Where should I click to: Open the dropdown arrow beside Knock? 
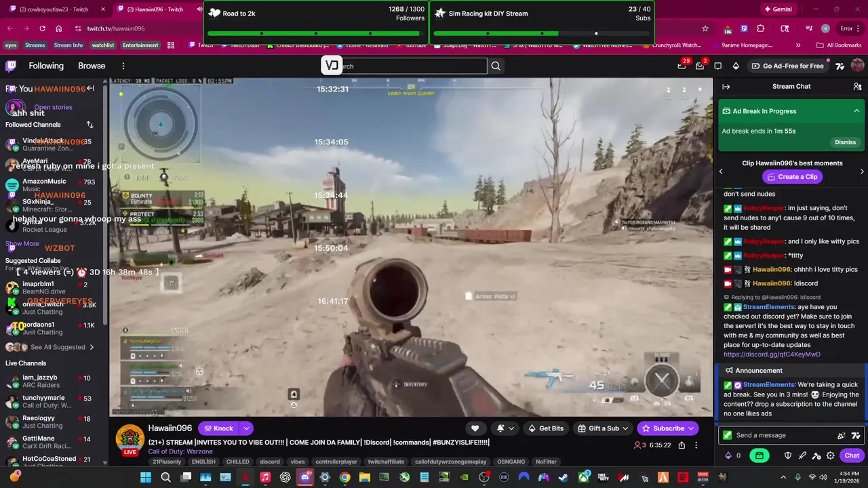(x=246, y=428)
